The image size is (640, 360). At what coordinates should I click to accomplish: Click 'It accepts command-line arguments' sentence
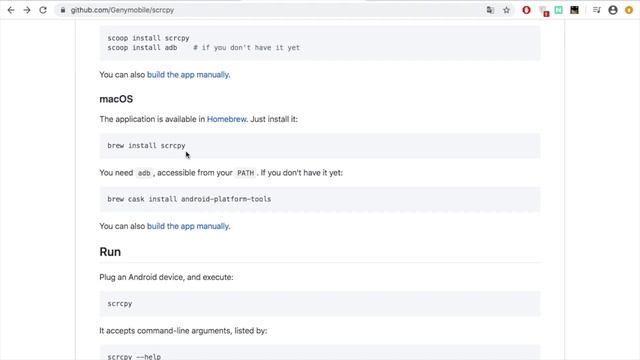183,331
